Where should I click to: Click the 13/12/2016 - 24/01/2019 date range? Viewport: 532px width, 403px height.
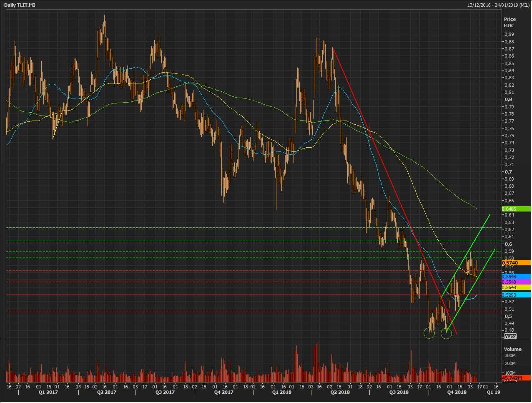[x=498, y=5]
